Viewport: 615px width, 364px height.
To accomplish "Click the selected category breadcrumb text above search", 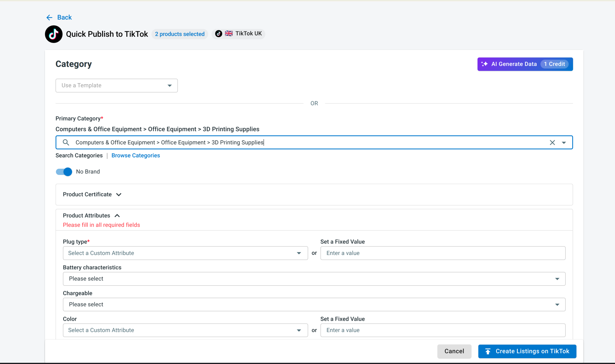I will (157, 129).
